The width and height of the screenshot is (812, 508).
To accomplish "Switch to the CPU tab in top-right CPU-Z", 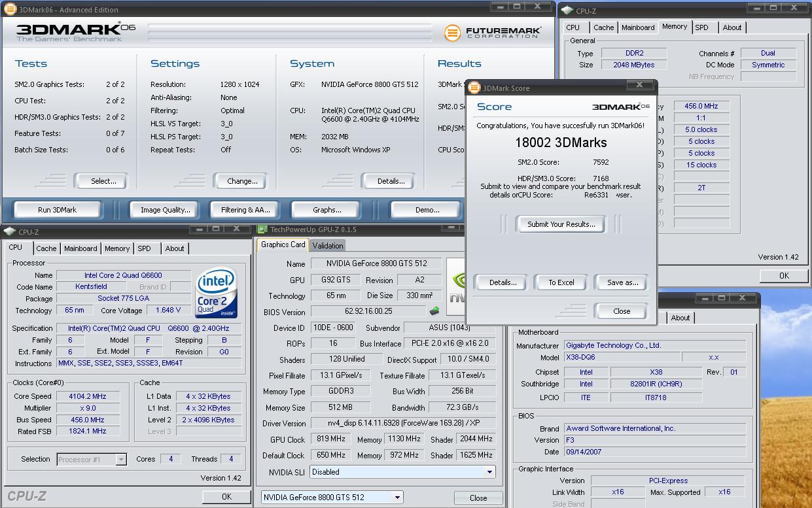I will 573,27.
